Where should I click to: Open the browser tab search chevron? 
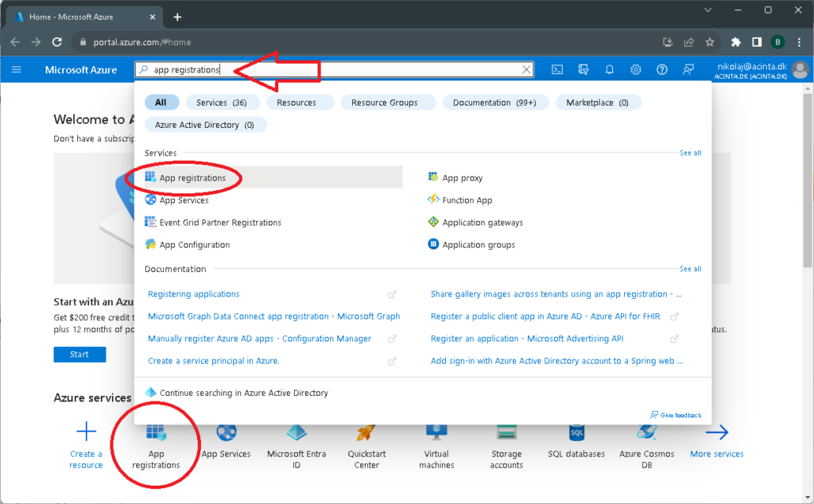coord(707,10)
